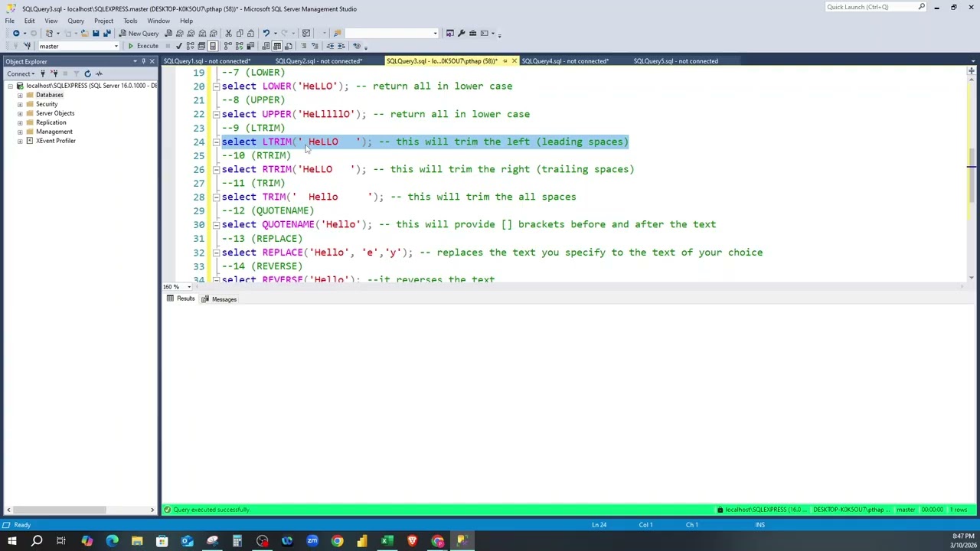Click the Object Explorer filter icon
This screenshot has width=980, height=551.
[76, 73]
